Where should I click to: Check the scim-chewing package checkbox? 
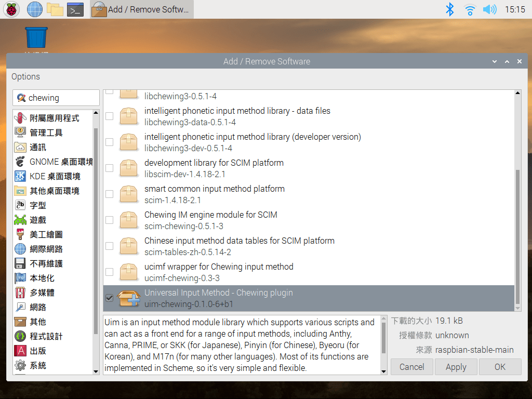pyautogui.click(x=110, y=220)
